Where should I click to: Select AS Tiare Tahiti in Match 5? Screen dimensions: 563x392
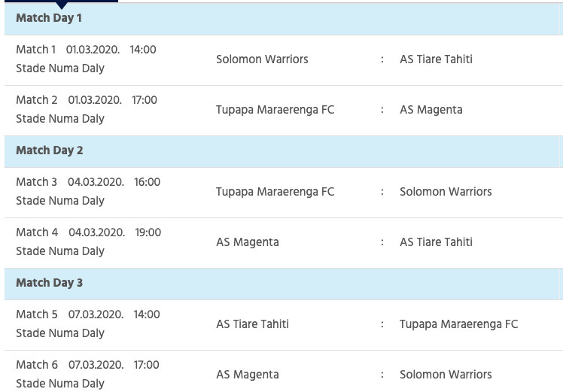click(252, 324)
